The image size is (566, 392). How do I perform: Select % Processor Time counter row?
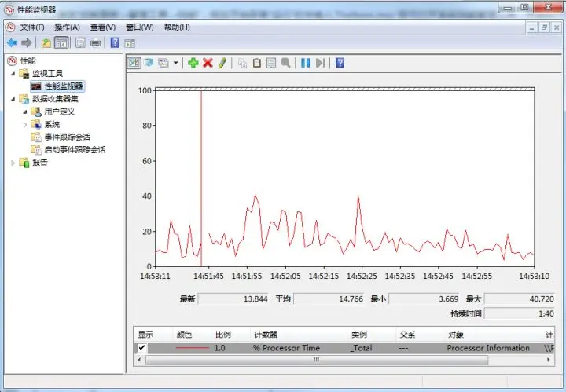(344, 348)
